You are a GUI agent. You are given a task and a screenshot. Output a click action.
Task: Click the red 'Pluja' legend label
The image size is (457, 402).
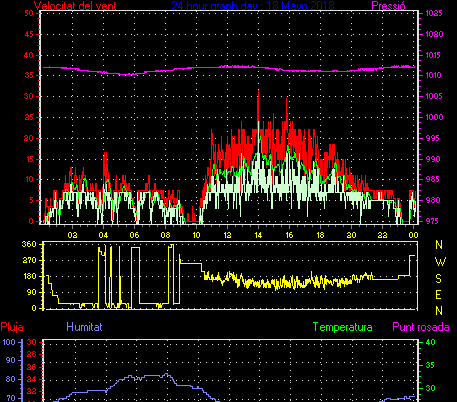[x=12, y=327]
